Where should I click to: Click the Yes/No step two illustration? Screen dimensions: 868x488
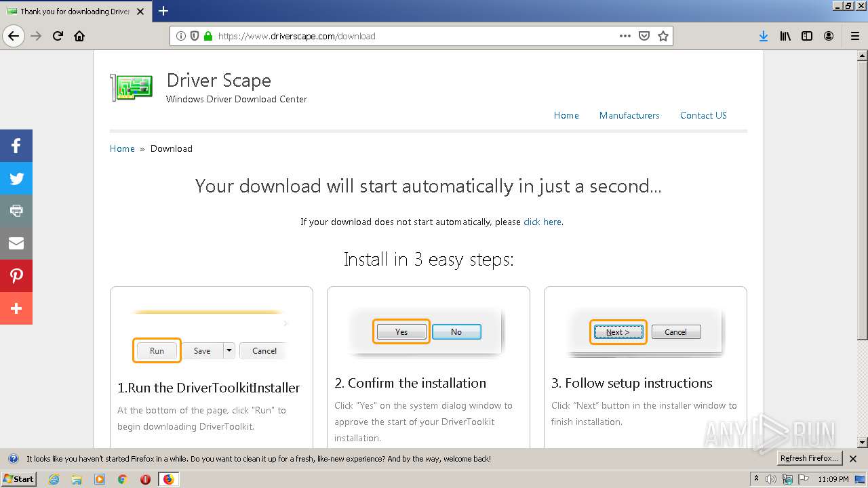pyautogui.click(x=428, y=331)
